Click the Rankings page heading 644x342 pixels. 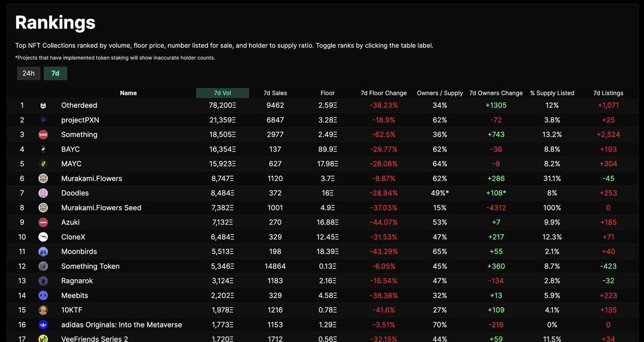(x=55, y=22)
